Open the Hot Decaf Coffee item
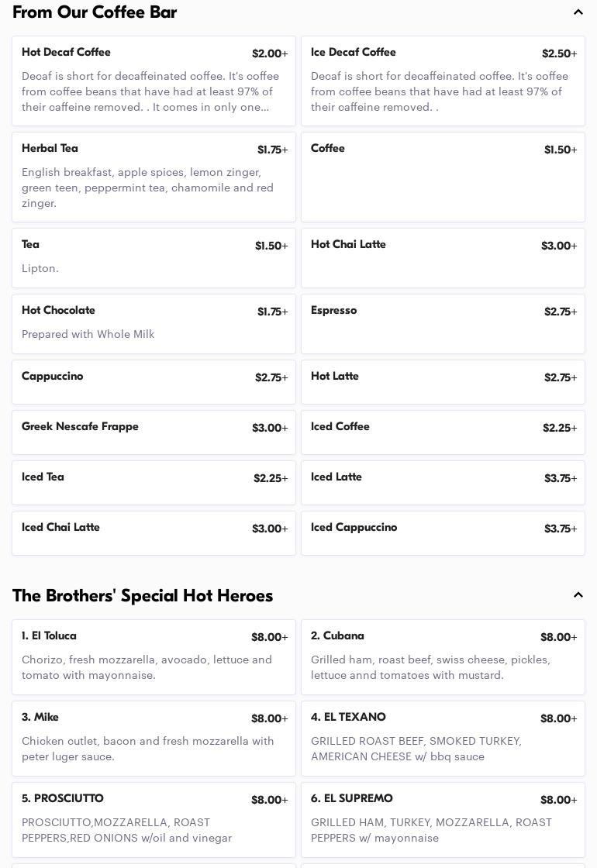The image size is (597, 868). pyautogui.click(x=154, y=81)
